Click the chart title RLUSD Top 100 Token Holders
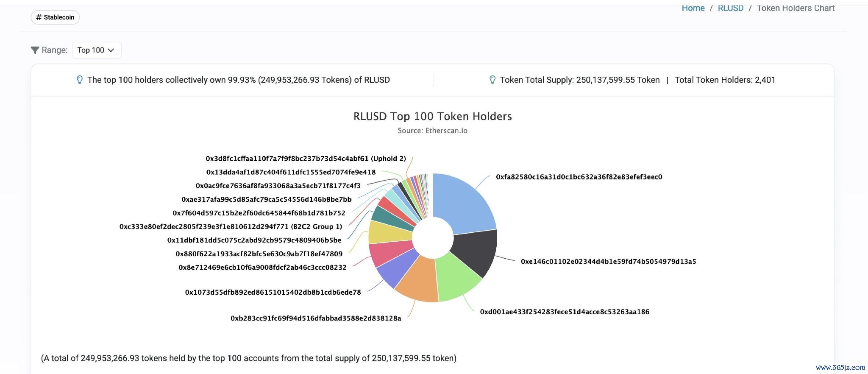868x374 pixels. coord(432,116)
